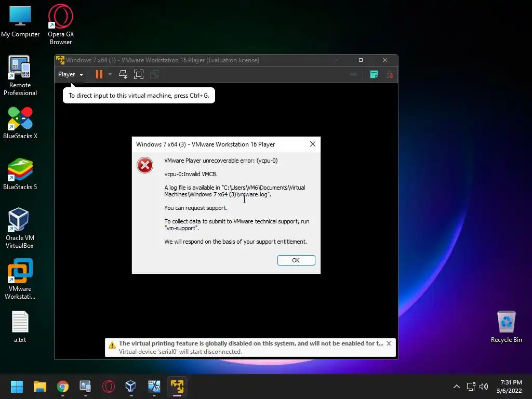Switch to VMware Player taskbar button
Screen dimensions: 532x399
coord(177,387)
